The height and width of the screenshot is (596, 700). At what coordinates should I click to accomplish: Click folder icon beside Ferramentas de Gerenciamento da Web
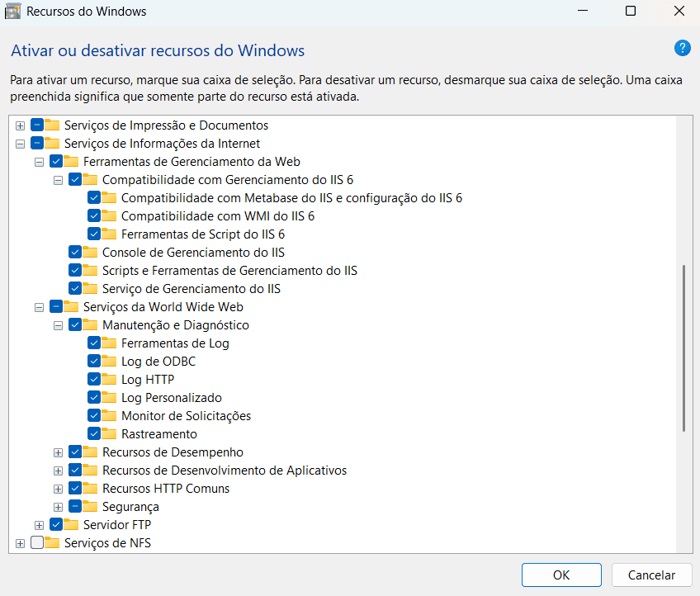[71, 161]
